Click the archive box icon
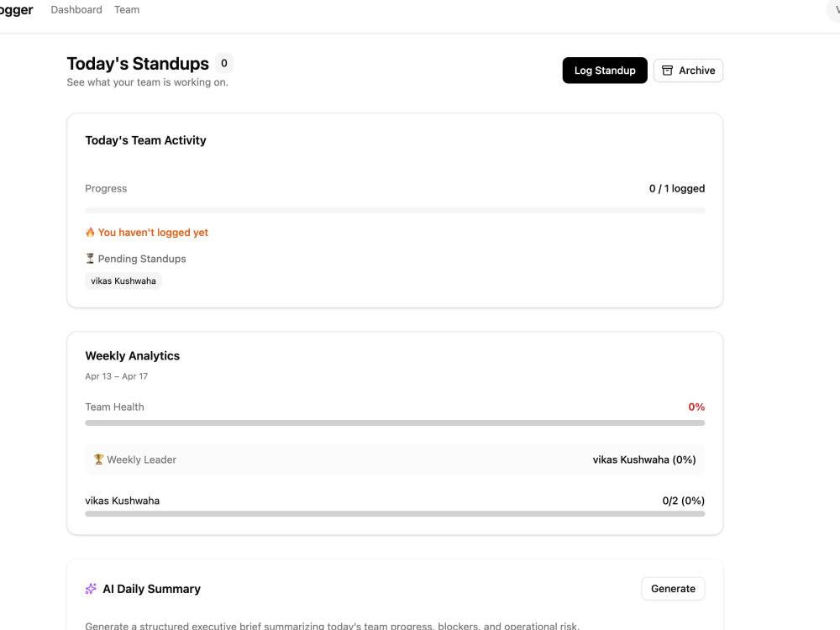 click(667, 71)
